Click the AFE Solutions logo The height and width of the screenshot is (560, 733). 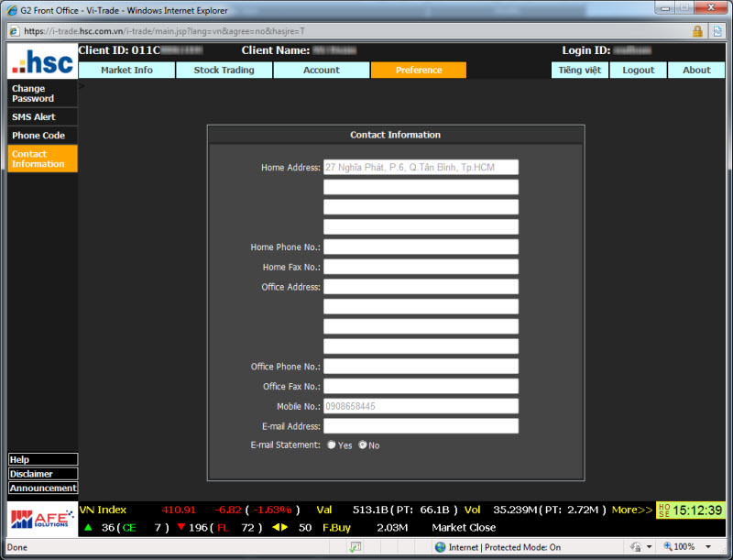tap(42, 519)
